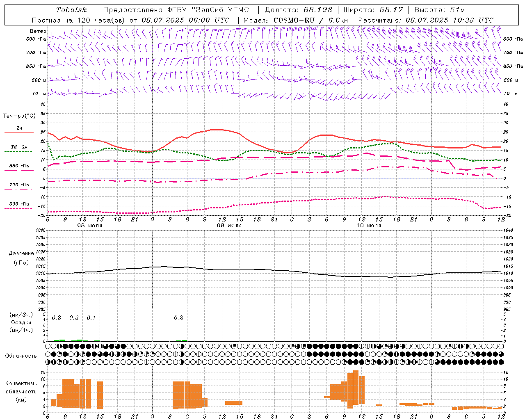The height and width of the screenshot is (420, 525).
Task: Click the '(мм/3ч.)' precipitation unit label
Action: pos(21,315)
